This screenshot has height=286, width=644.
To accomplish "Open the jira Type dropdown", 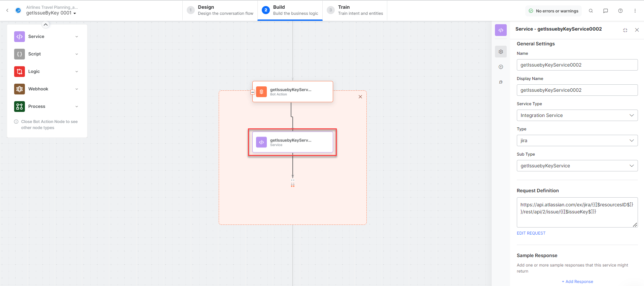I will tap(577, 140).
